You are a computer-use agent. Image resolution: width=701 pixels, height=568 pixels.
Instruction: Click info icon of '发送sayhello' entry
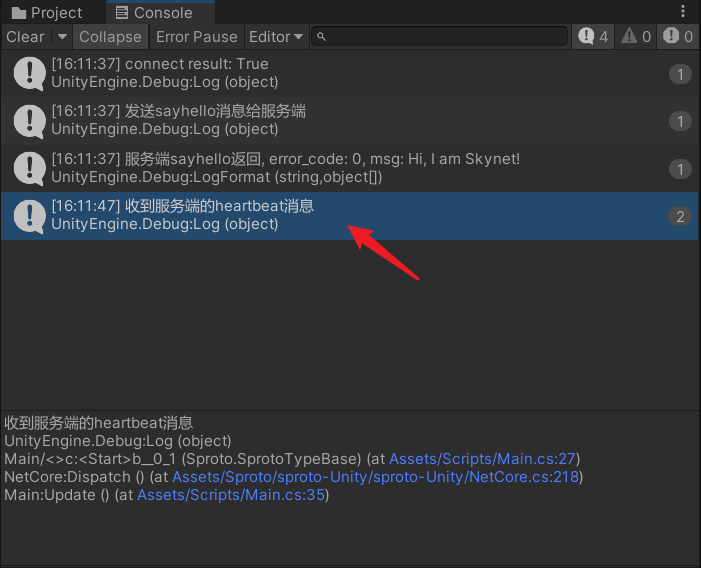click(x=30, y=121)
